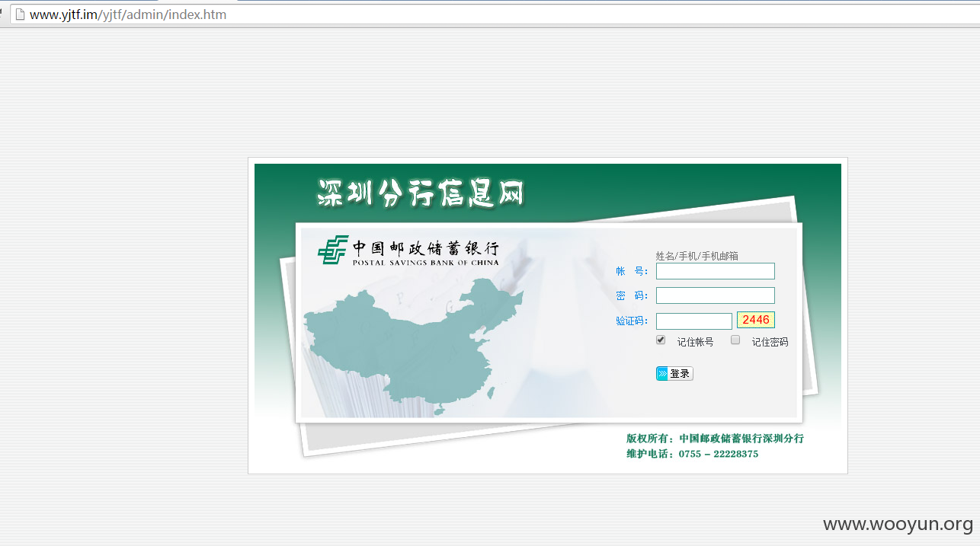980x546 pixels.
Task: Uncheck the 记住帐号 checkbox
Action: point(661,340)
